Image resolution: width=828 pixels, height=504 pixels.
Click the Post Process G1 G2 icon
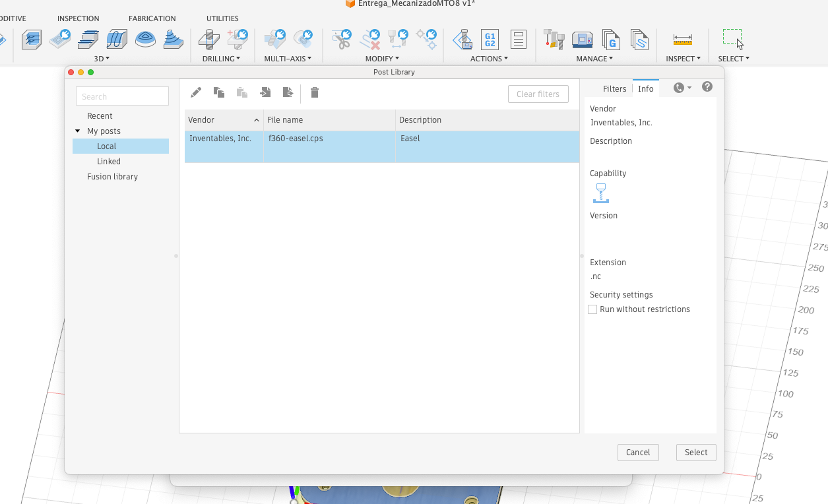click(x=490, y=40)
